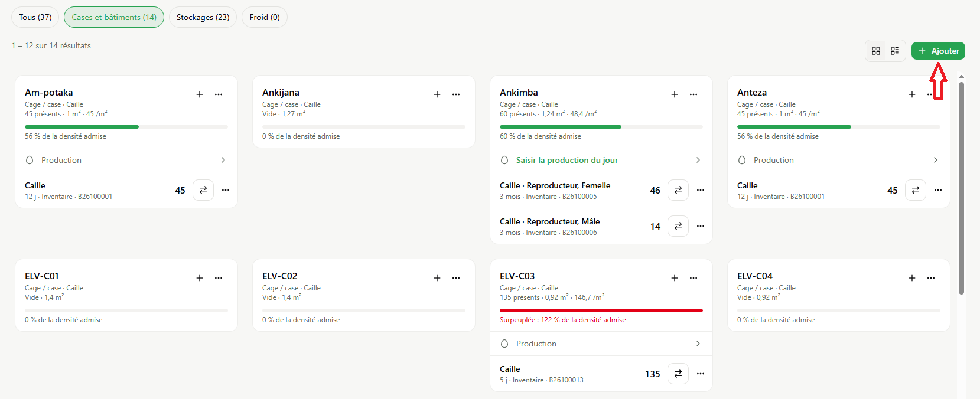Open more options for ELV-C02 card
The width and height of the screenshot is (980, 399).
pos(456,278)
